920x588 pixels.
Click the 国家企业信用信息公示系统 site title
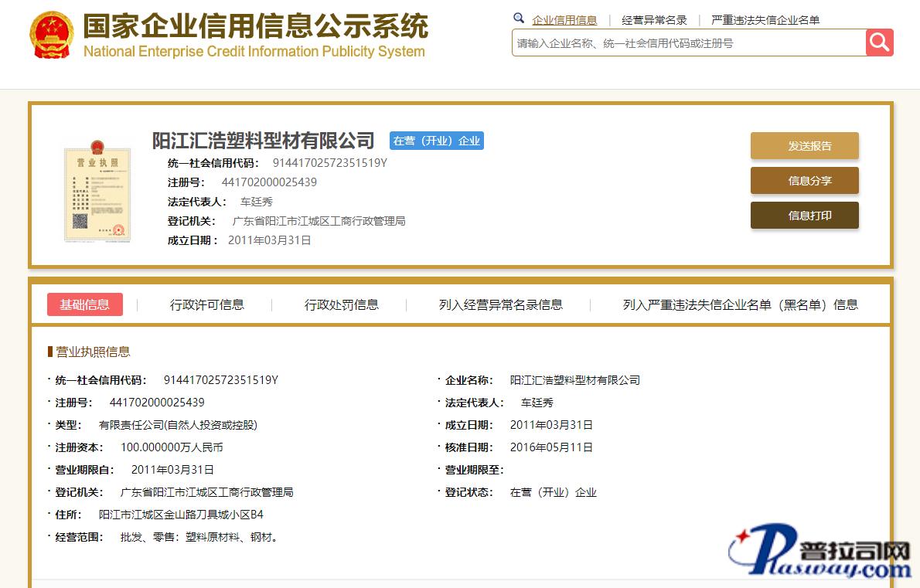255,27
